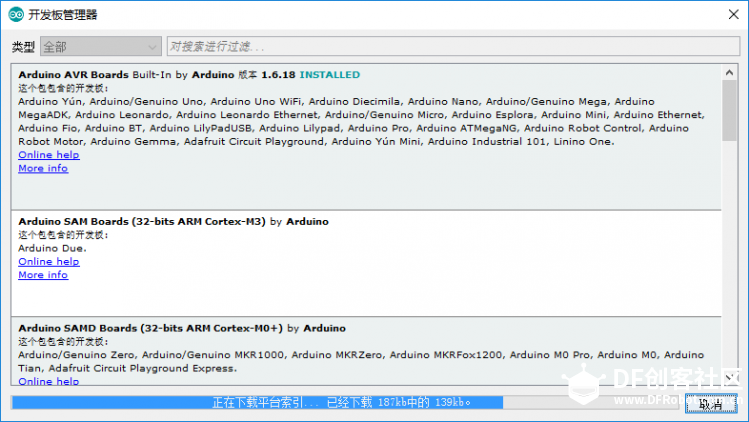
Task: Open More info for Arduino AVR Boards
Action: tap(43, 168)
